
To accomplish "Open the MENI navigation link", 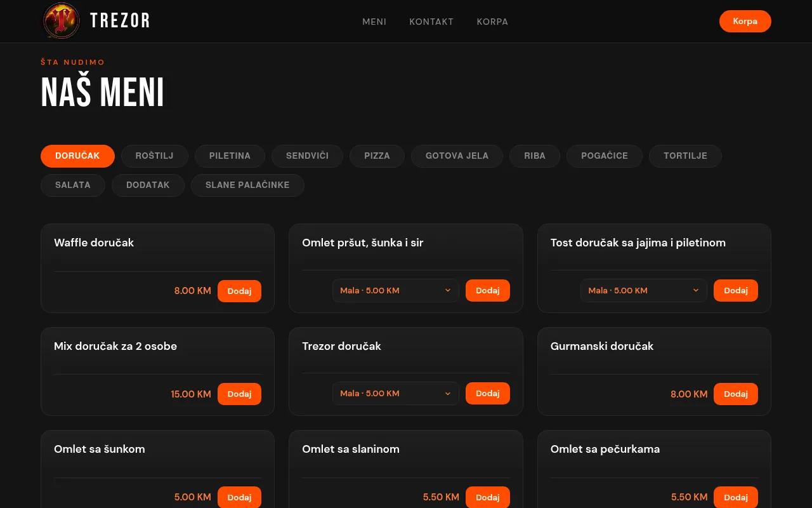I will 374,22.
